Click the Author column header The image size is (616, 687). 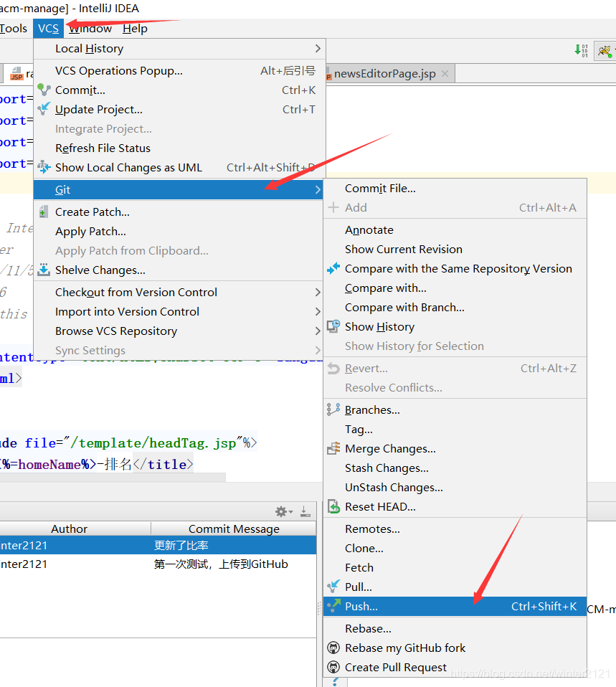coord(70,529)
